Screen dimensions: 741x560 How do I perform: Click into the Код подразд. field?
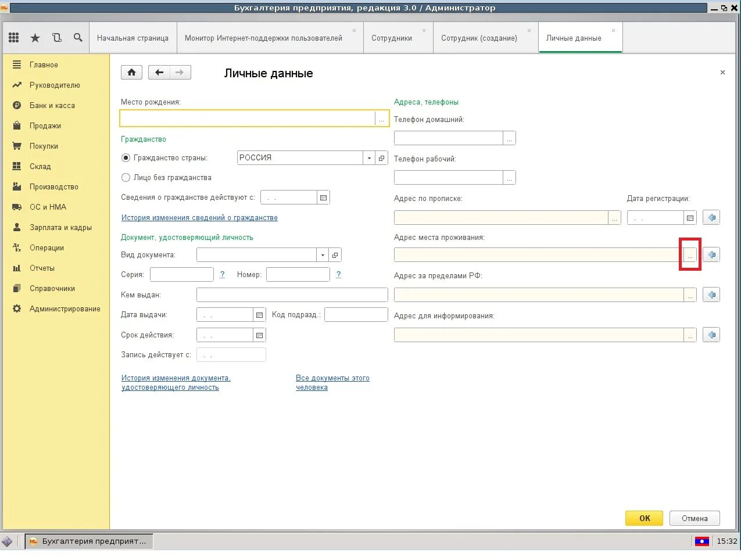356,314
